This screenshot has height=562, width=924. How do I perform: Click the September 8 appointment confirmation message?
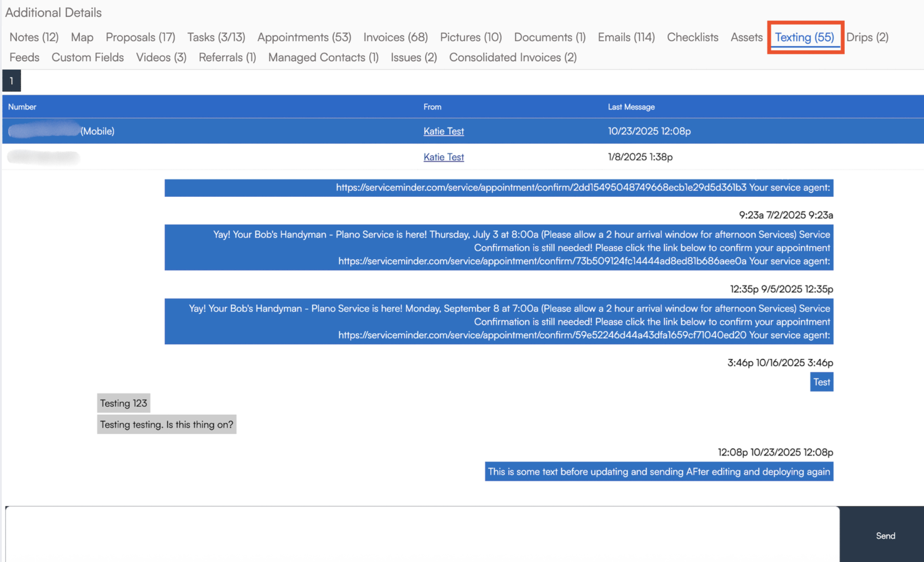tap(499, 322)
